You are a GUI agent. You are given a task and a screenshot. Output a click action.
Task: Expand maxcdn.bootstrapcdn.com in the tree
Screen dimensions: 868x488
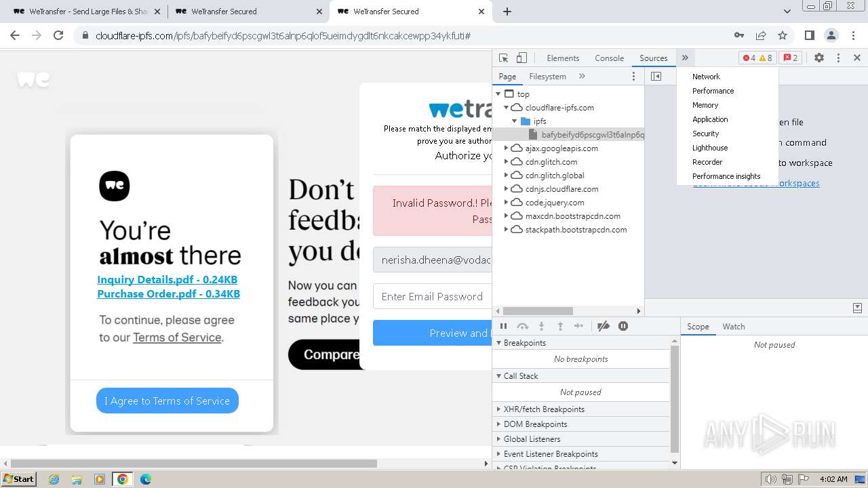click(x=506, y=216)
